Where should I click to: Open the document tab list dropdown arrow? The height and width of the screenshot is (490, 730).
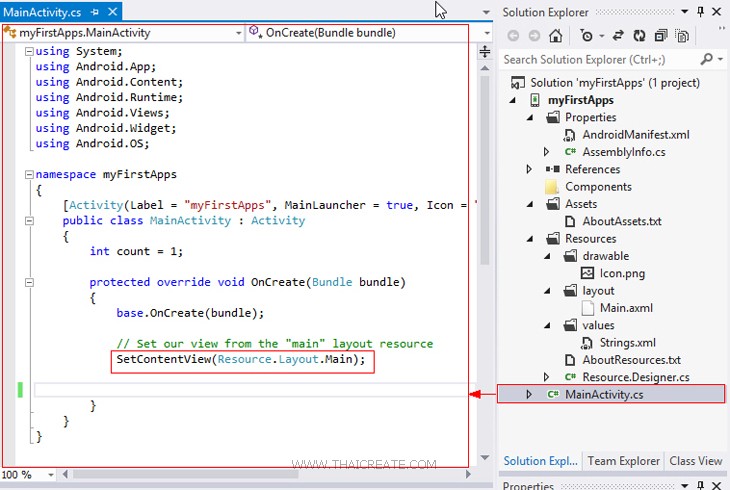coord(486,12)
